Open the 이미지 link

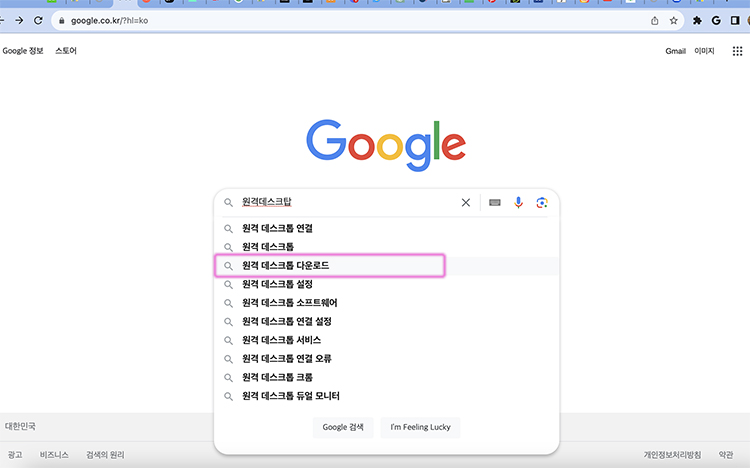click(x=704, y=51)
